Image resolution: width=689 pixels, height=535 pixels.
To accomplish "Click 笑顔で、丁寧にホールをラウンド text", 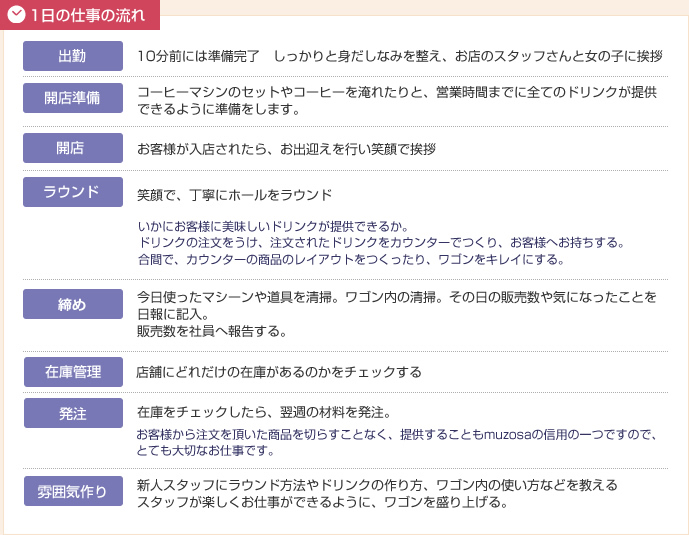I will [235, 195].
